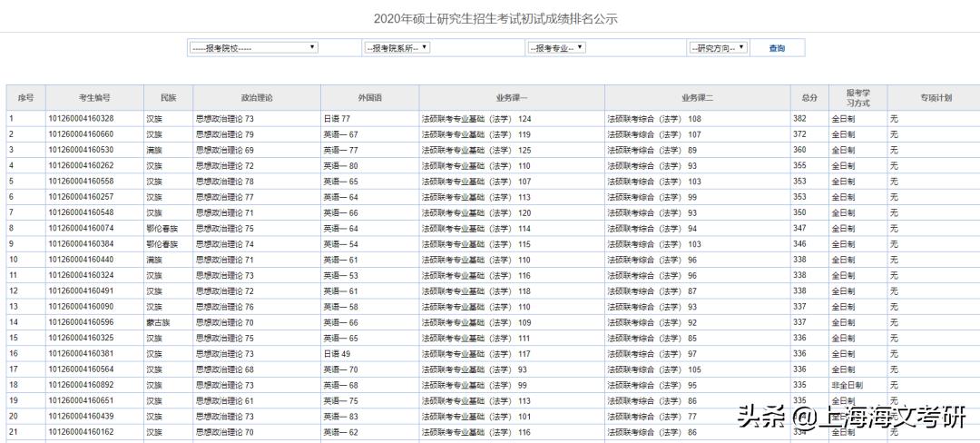
Task: Click the 专项计划 column header
Action: [933, 97]
